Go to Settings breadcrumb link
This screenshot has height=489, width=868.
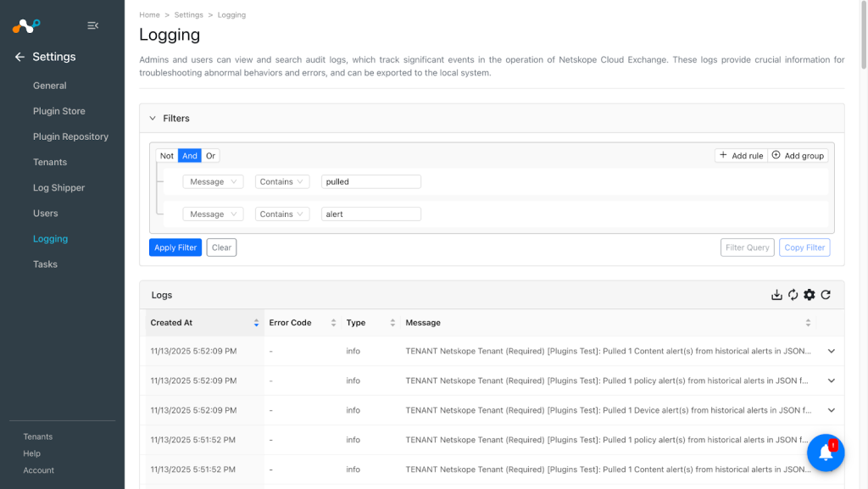[189, 15]
